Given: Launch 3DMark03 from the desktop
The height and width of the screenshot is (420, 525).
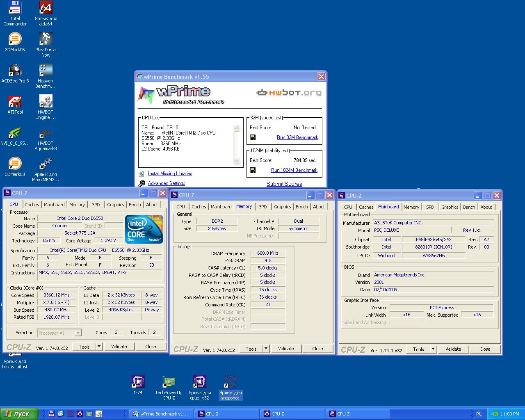Looking at the screenshot, I should (15, 167).
